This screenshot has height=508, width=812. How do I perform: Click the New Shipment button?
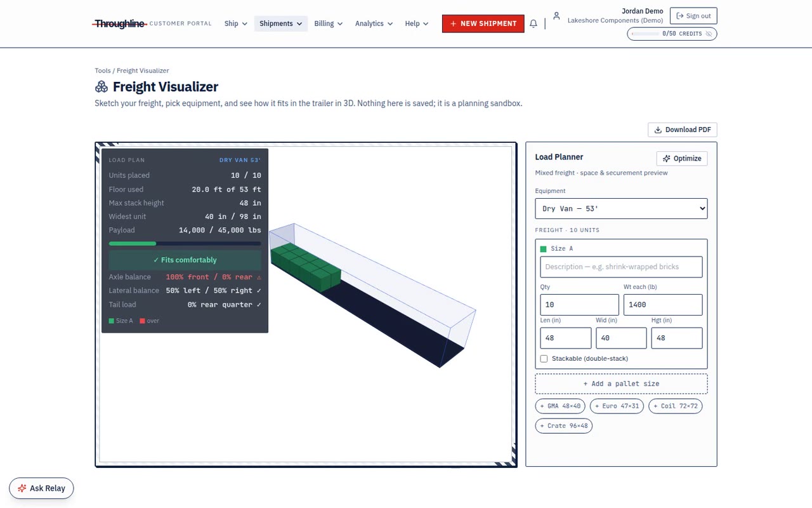[x=483, y=23]
